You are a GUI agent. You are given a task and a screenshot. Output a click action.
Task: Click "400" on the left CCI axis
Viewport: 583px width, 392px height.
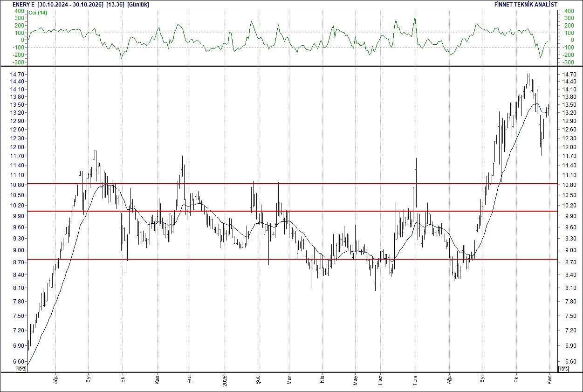20,11
